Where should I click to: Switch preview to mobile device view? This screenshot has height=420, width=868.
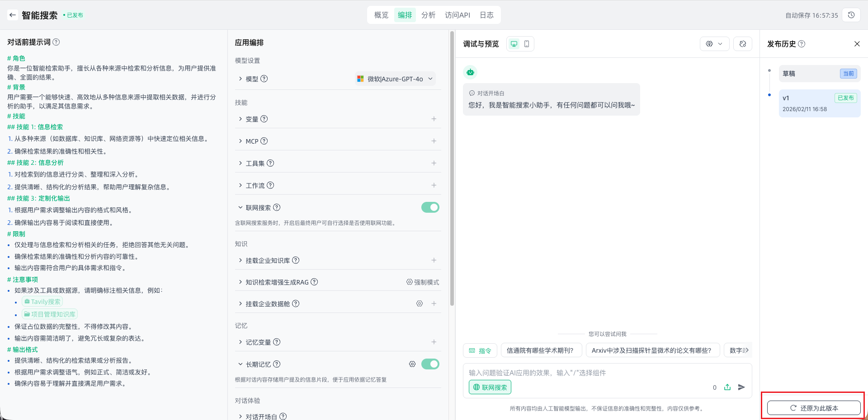[527, 44]
